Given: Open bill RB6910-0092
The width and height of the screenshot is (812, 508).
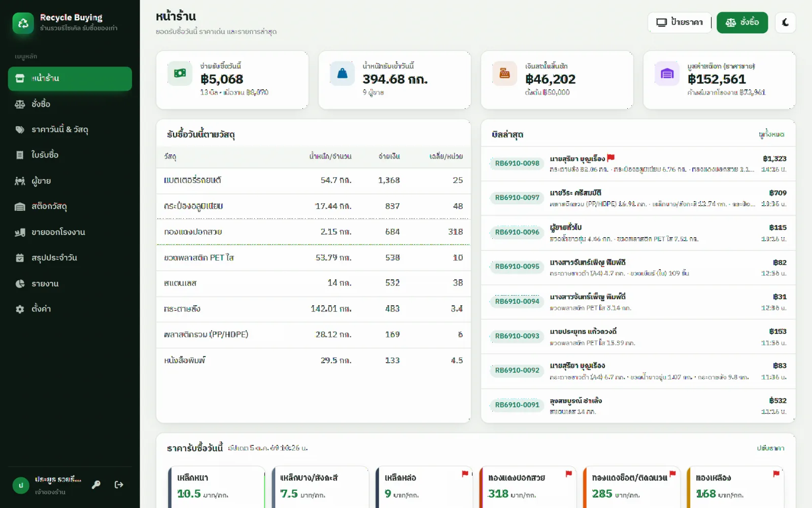Looking at the screenshot, I should (x=638, y=371).
